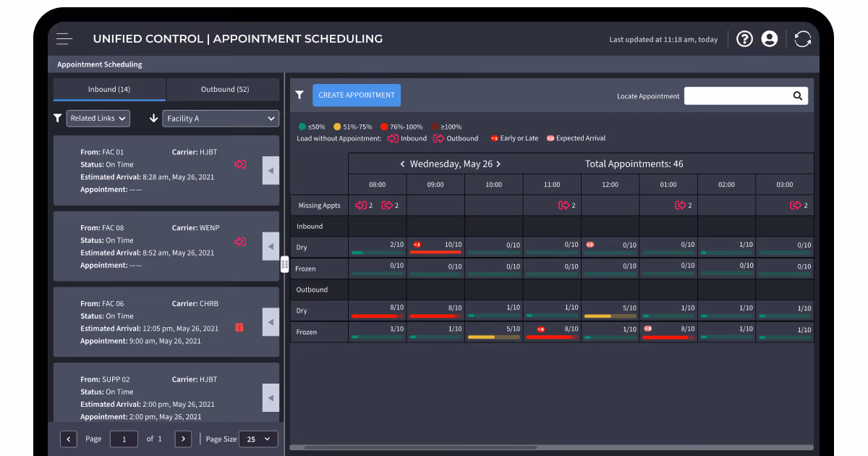Open the hamburger navigation menu
This screenshot has width=868, height=456.
coord(64,39)
